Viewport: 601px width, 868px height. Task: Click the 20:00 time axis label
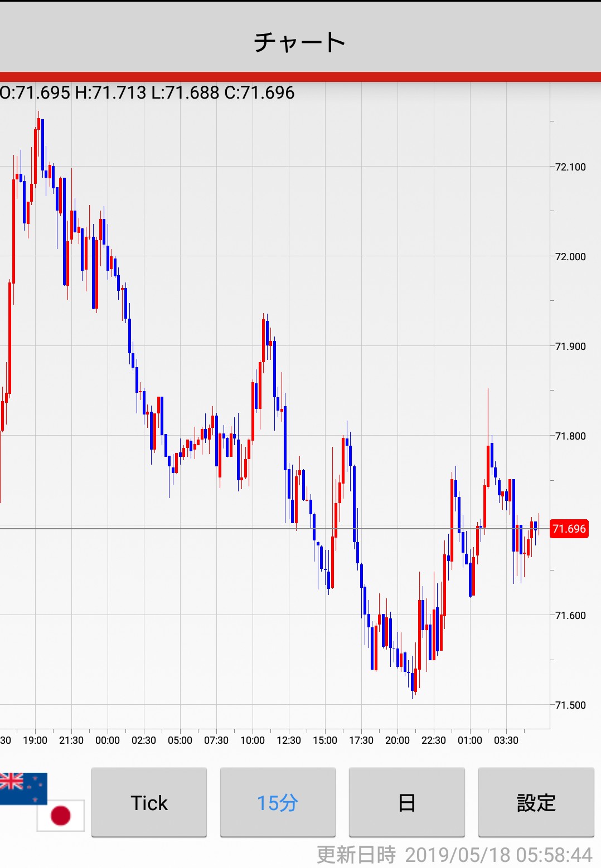pos(398,740)
